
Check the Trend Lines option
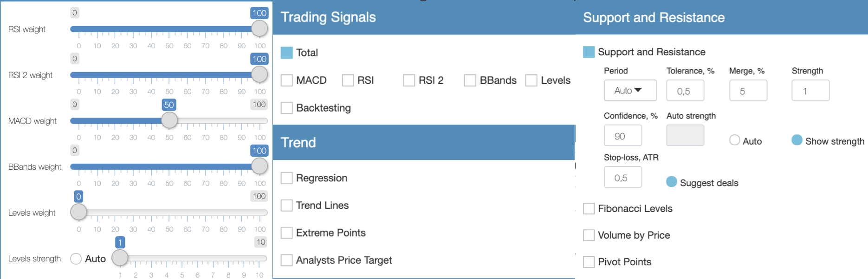(x=287, y=206)
